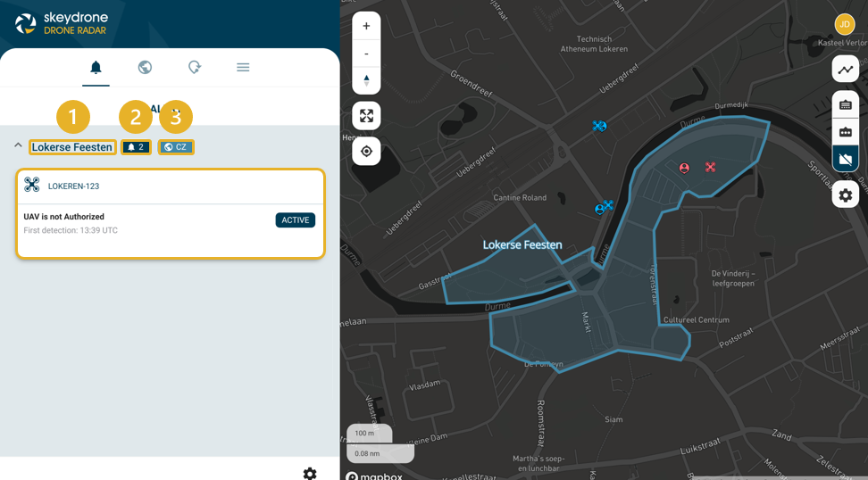Click the lower sensor layer icon
Image resolution: width=868 pixels, height=480 pixels.
point(846,132)
